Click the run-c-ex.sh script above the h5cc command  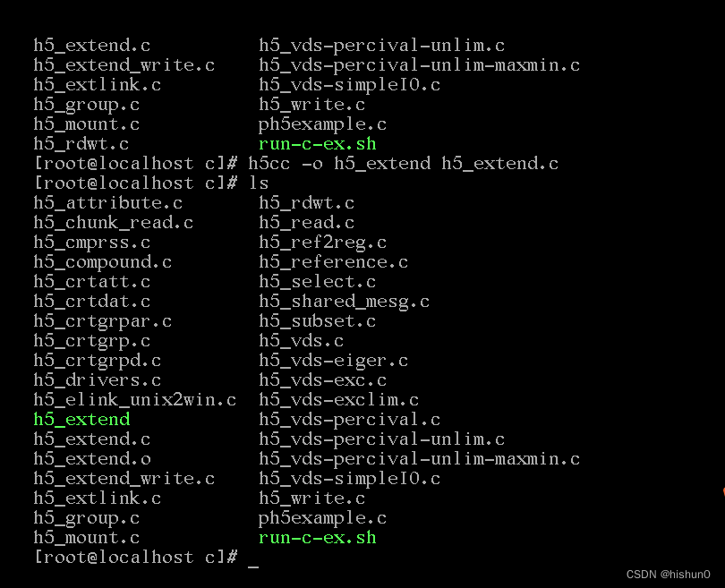pyautogui.click(x=317, y=144)
